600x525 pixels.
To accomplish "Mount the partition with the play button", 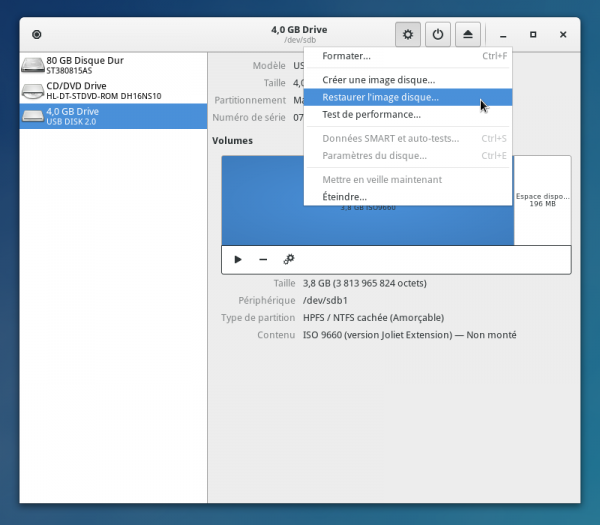I will 238,259.
